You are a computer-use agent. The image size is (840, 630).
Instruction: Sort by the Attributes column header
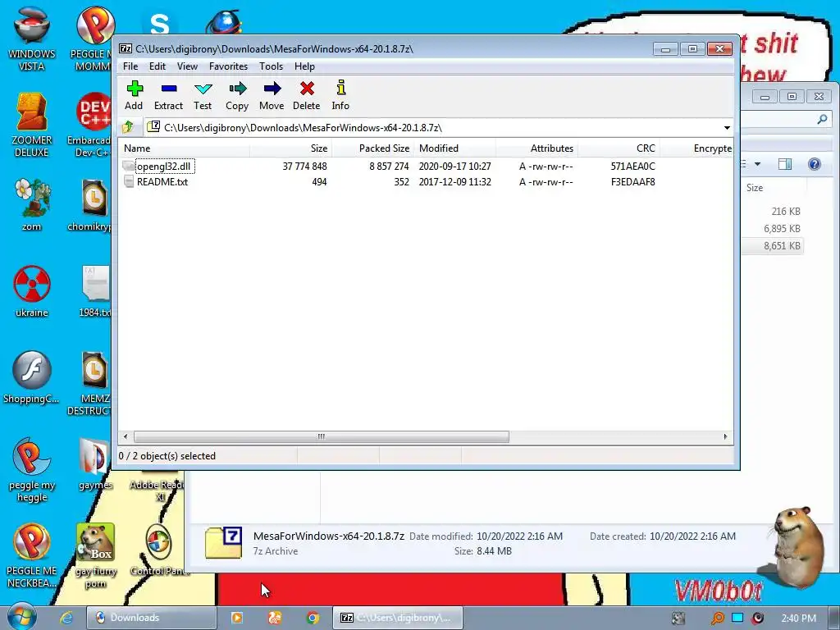click(536, 148)
